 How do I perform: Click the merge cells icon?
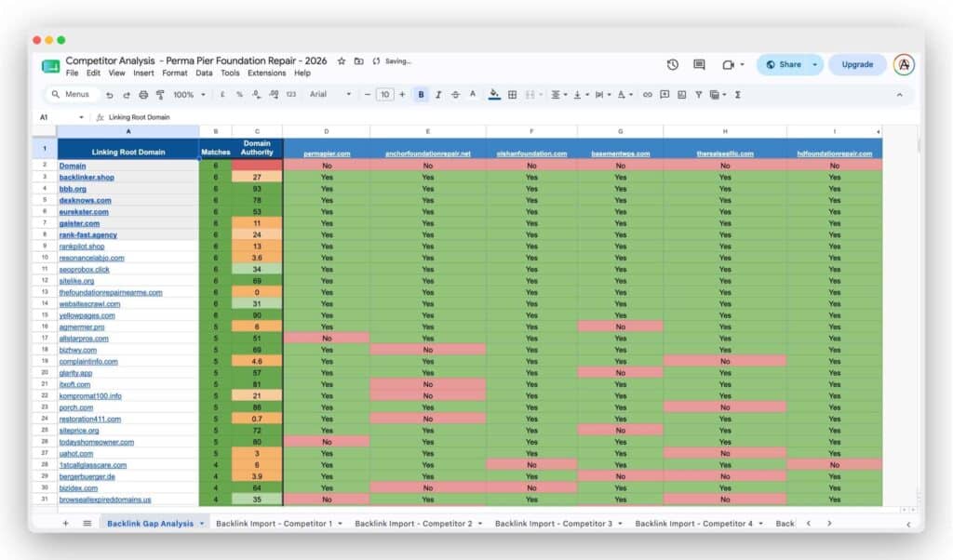530,95
